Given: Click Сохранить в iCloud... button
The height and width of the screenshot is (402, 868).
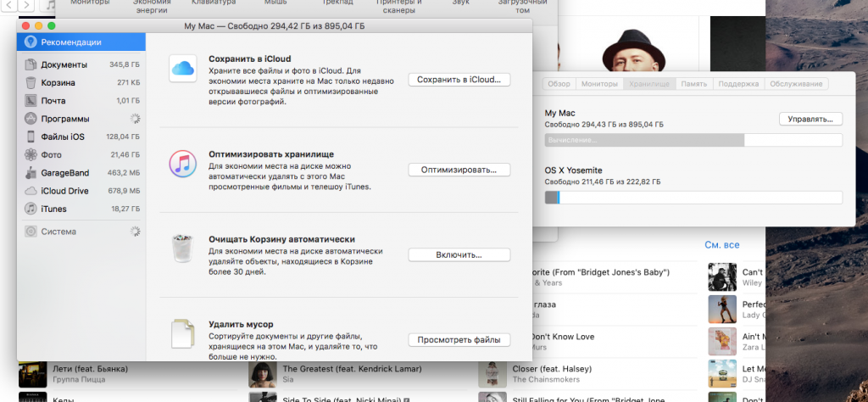Looking at the screenshot, I should pos(459,80).
